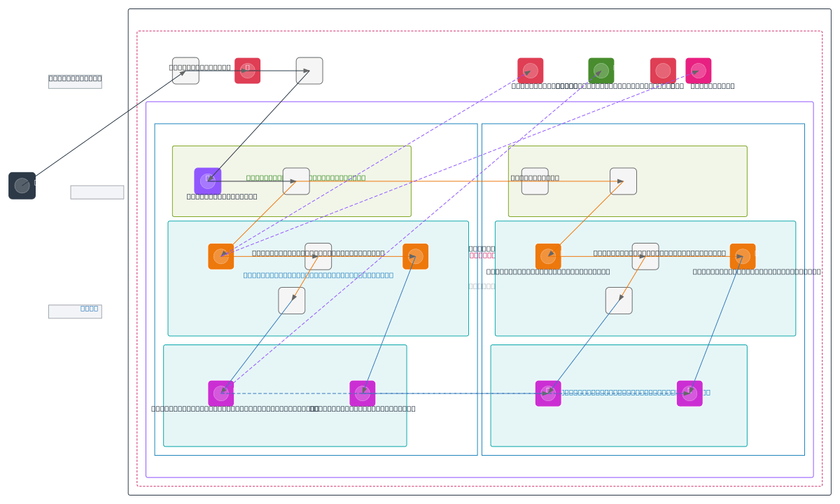Select the gray node the navy icon's arrow points to
The height and width of the screenshot is (504, 840).
point(185,71)
